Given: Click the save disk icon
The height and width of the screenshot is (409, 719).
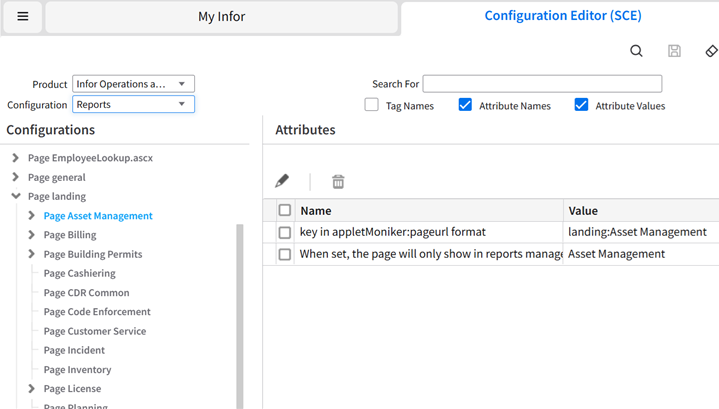Looking at the screenshot, I should coord(674,51).
